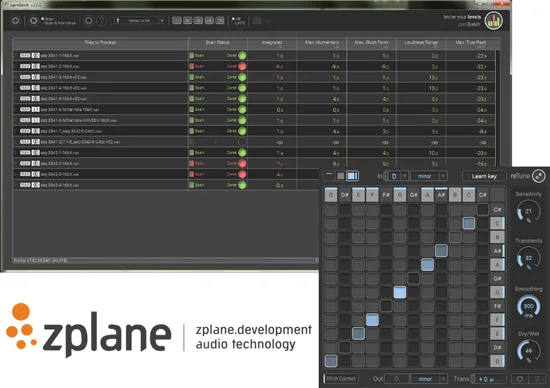Click the Pitch Correct button
This screenshot has width=550, height=388.
341,379
